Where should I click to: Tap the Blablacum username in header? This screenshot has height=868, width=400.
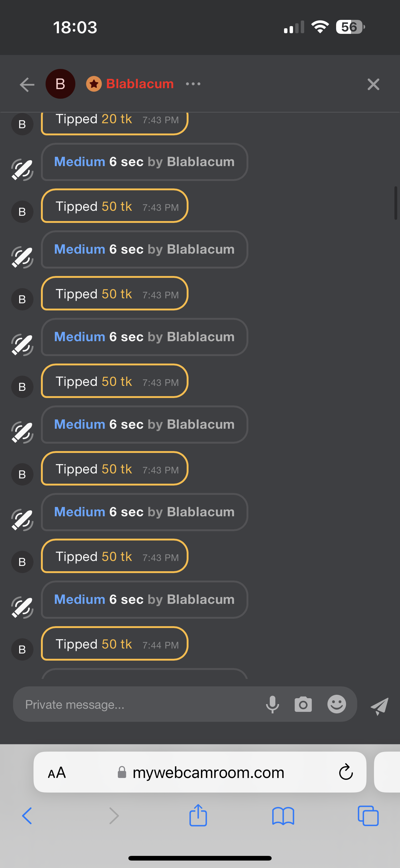(x=140, y=84)
